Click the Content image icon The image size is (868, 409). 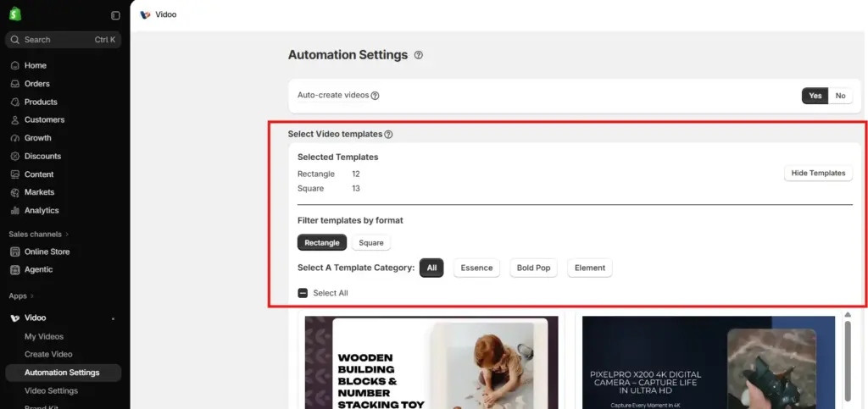[x=15, y=174]
